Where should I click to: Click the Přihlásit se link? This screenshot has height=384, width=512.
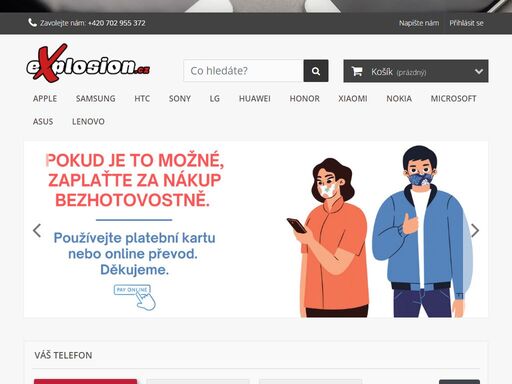pos(466,23)
